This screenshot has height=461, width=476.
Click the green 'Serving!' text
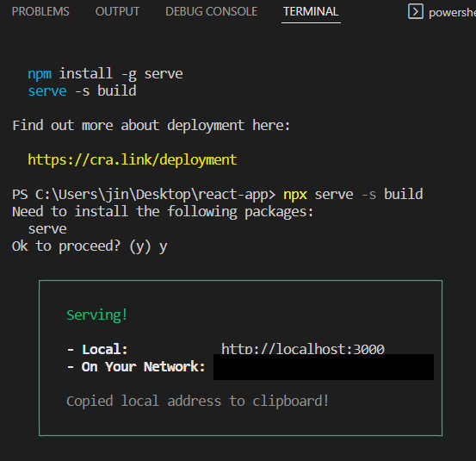click(x=97, y=315)
